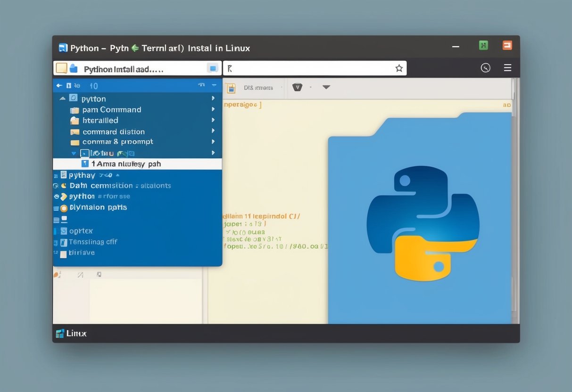The width and height of the screenshot is (572, 392).
Task: Expand the 'command distion' folder arrow
Action: click(213, 131)
